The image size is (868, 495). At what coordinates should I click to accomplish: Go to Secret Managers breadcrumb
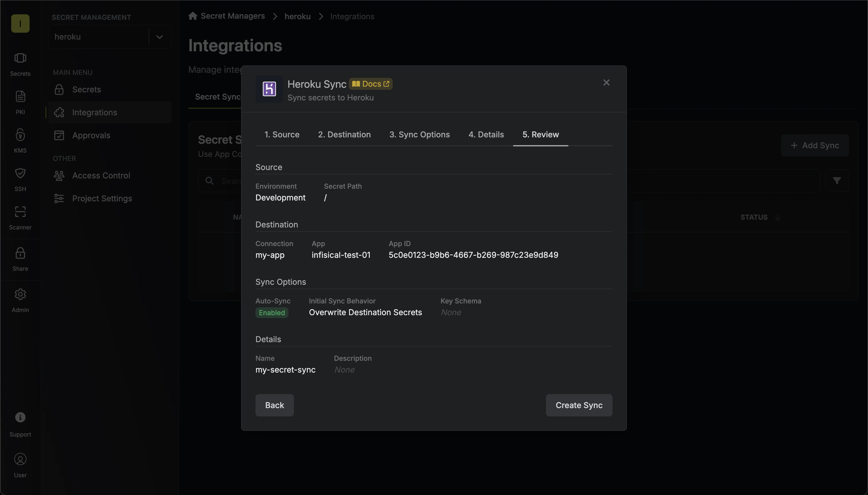tap(233, 16)
